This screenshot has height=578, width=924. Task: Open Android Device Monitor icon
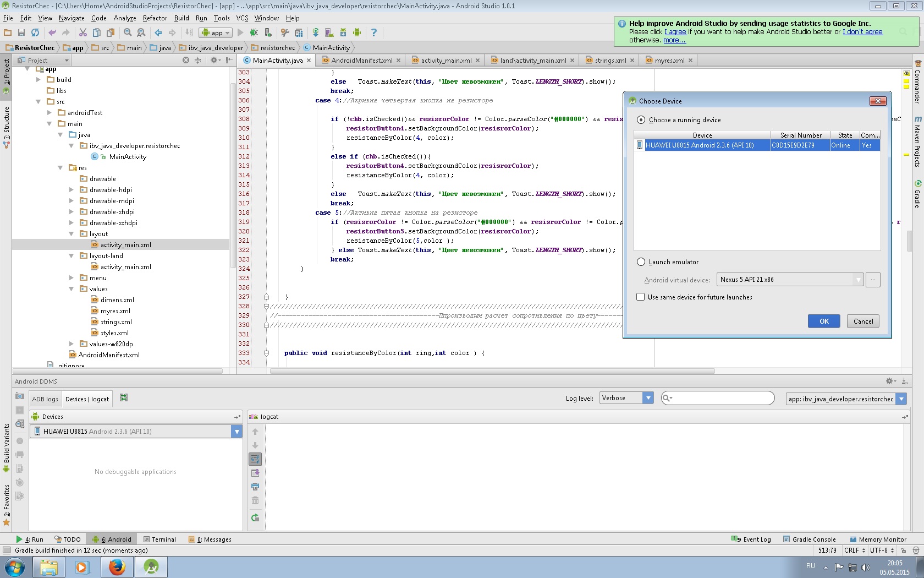[357, 32]
